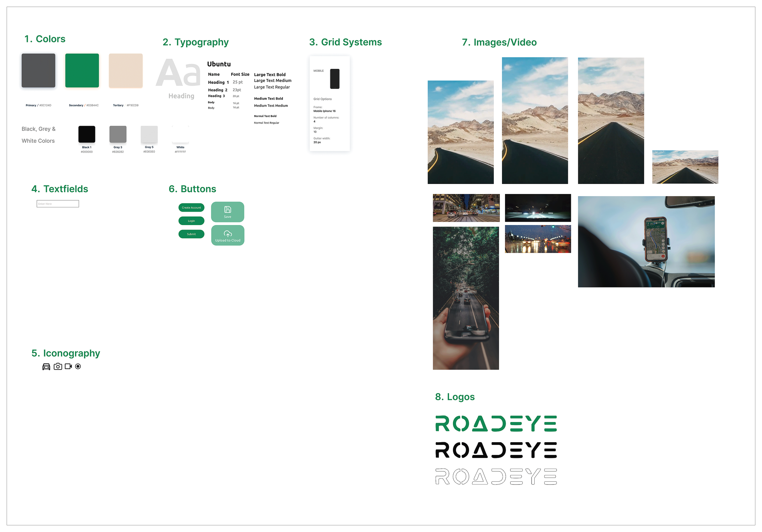The height and width of the screenshot is (532, 762).
Task: Click the outlined ROADEYE logo
Action: point(496,477)
